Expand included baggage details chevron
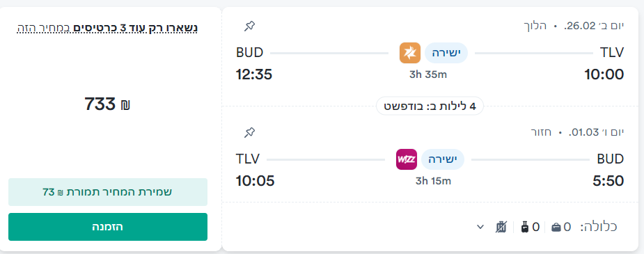This screenshot has height=254, width=644. [x=480, y=227]
